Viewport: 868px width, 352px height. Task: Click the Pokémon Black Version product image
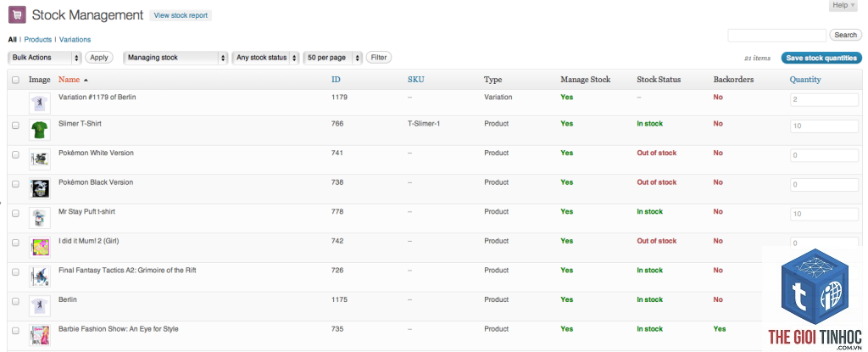click(39, 189)
